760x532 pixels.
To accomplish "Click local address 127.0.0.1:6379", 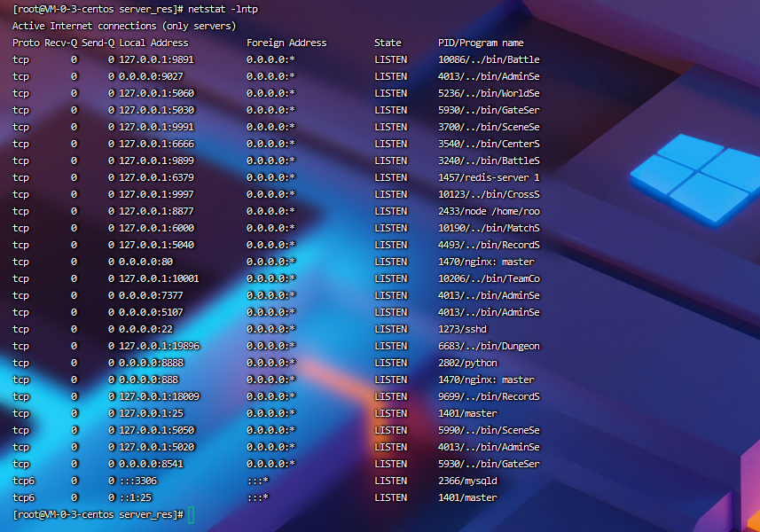I will [x=157, y=177].
